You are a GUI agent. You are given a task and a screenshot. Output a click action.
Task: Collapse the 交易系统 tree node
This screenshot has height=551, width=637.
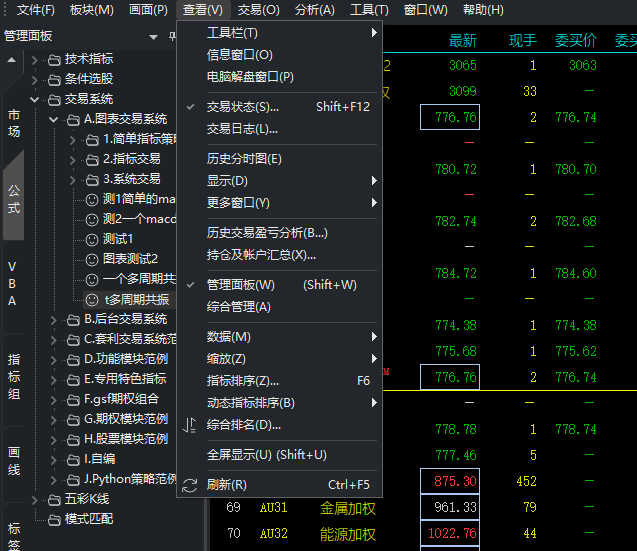pyautogui.click(x=35, y=99)
